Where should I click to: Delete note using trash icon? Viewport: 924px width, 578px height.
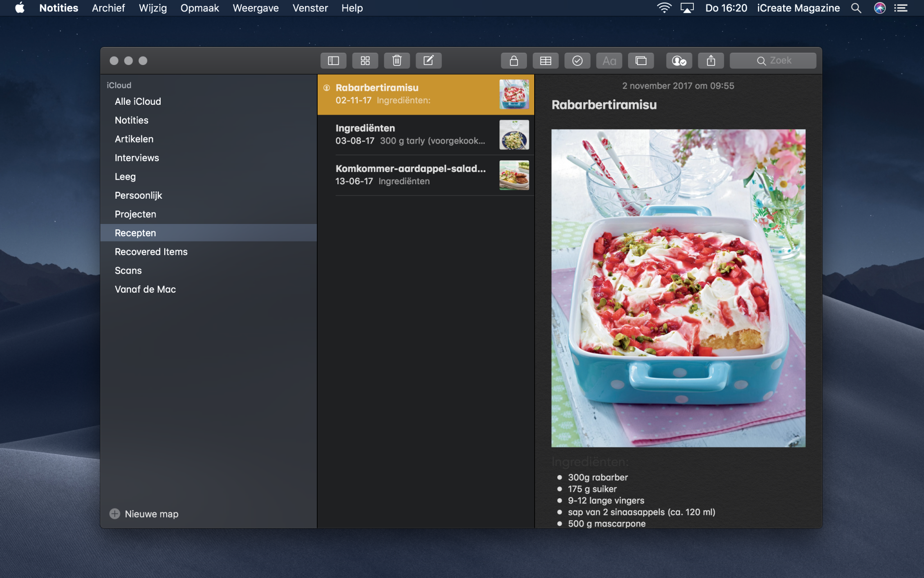click(397, 61)
